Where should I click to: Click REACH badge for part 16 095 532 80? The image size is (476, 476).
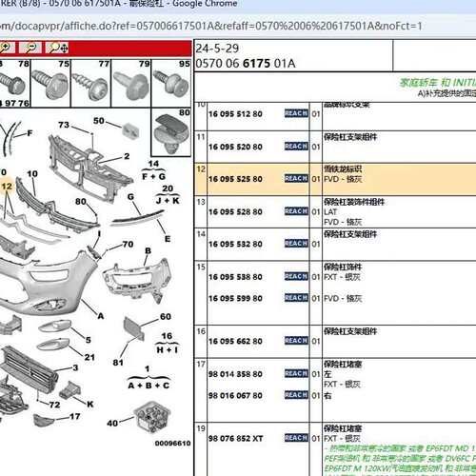[x=296, y=244]
